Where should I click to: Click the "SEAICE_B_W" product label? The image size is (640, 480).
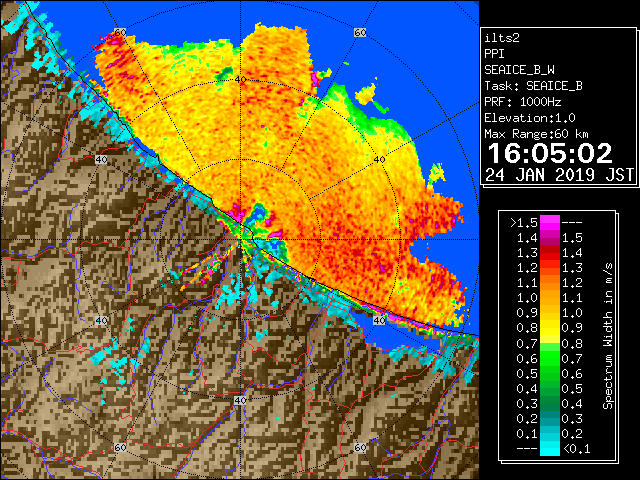(519, 70)
